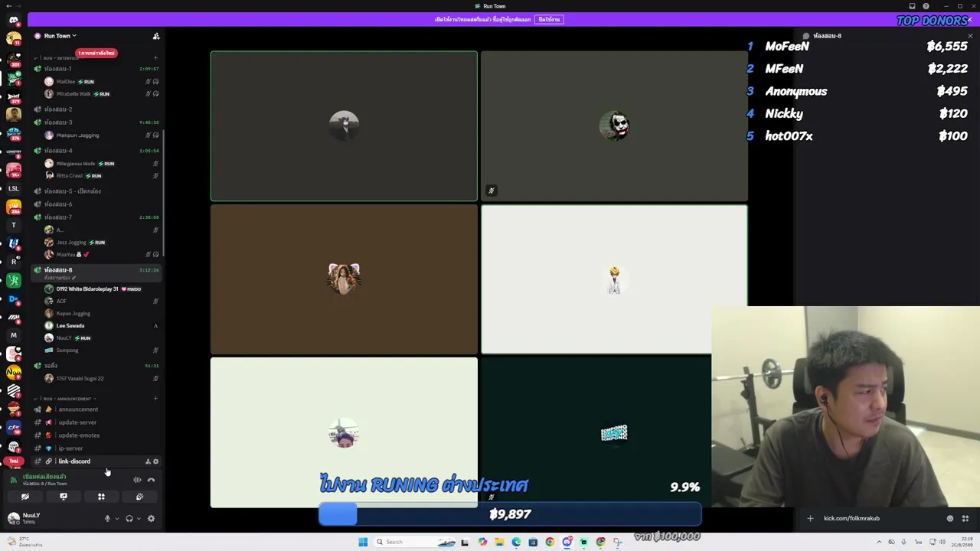The height and width of the screenshot is (551, 980).
Task: Add a channel to the RUN – ANNOUNCEMENT category
Action: point(155,399)
